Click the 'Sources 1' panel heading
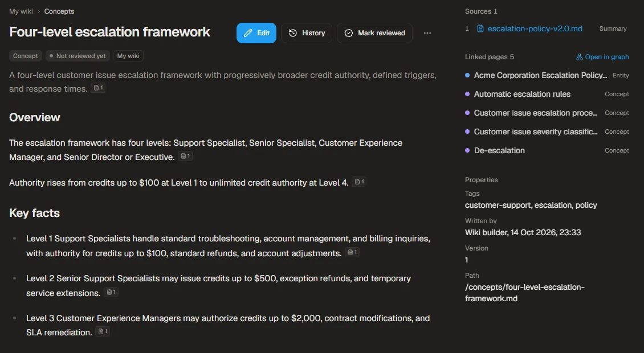The width and height of the screenshot is (644, 353). coord(481,11)
